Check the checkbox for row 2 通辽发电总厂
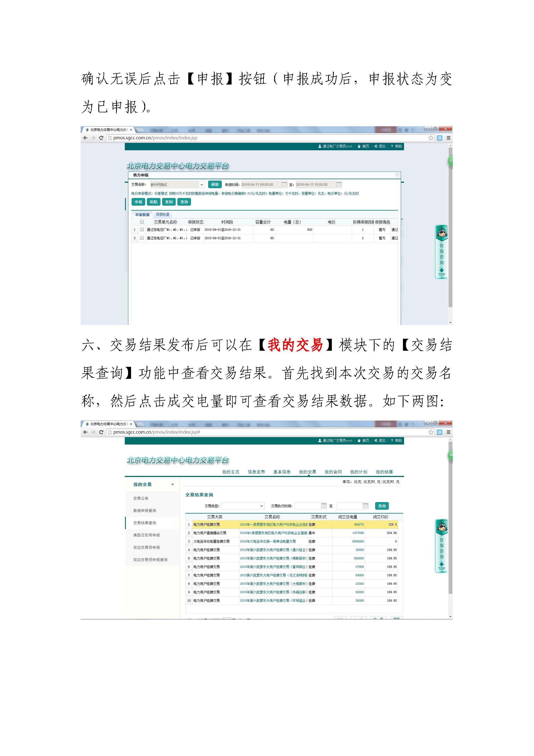 tap(142, 238)
